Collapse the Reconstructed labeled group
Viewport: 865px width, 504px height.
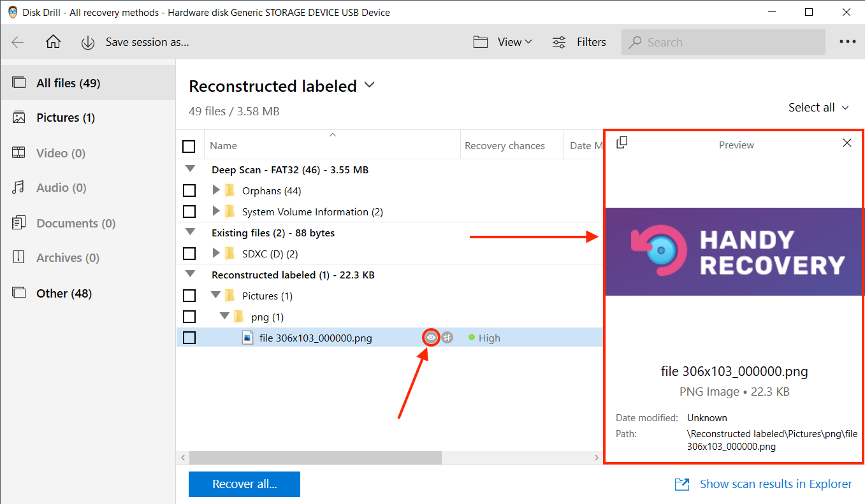pyautogui.click(x=189, y=275)
